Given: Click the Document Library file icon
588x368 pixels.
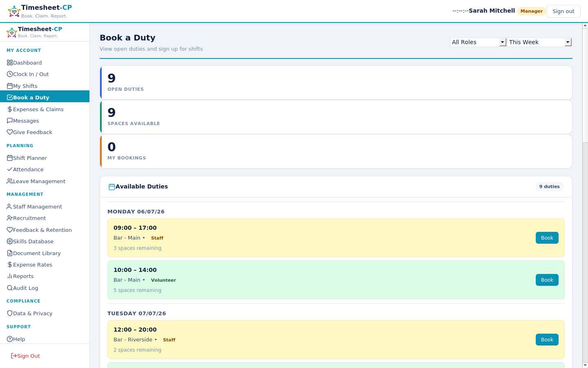Looking at the screenshot, I should (x=10, y=253).
